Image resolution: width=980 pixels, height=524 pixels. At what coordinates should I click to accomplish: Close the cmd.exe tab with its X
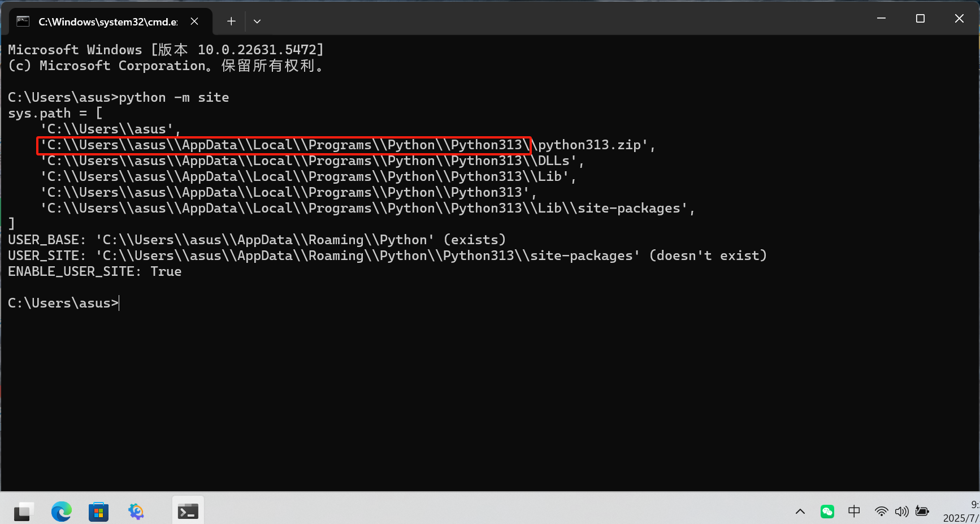click(194, 21)
